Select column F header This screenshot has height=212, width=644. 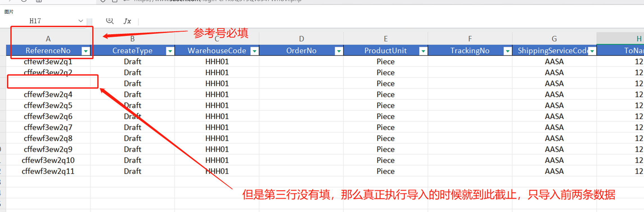pyautogui.click(x=470, y=39)
